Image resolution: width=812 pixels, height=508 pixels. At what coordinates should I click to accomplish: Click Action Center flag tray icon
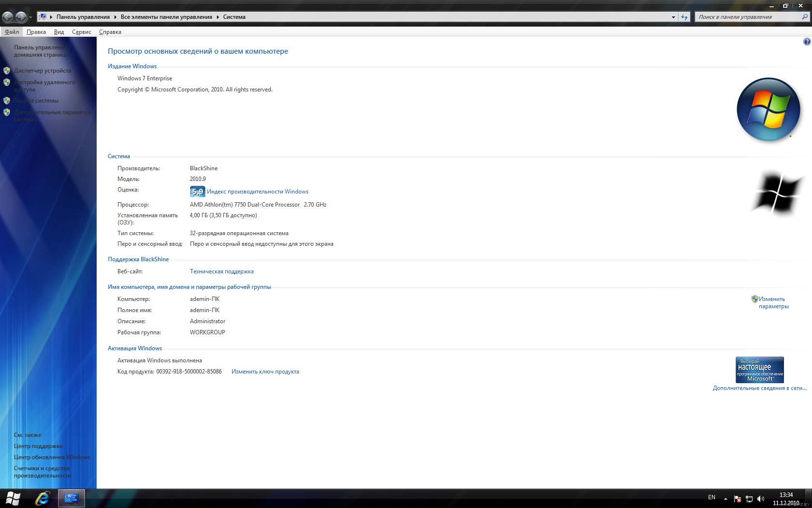point(738,499)
